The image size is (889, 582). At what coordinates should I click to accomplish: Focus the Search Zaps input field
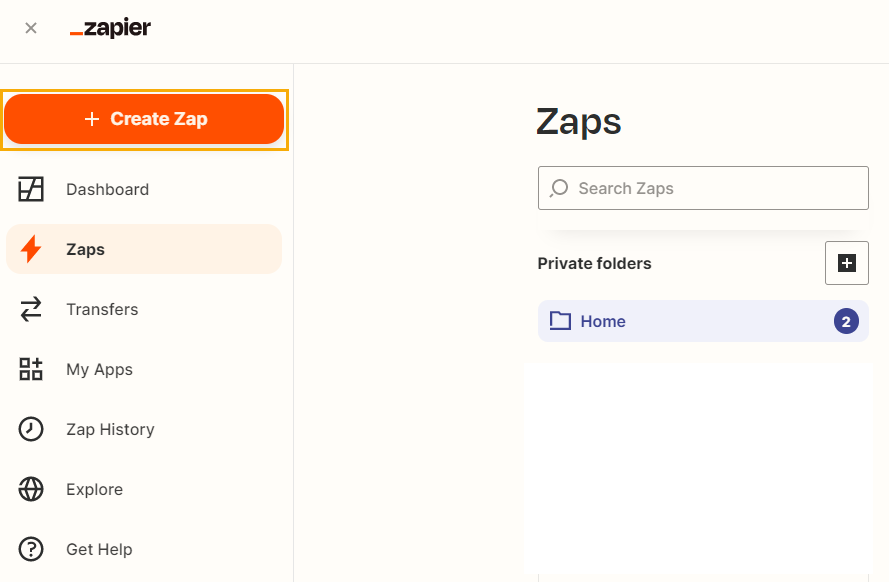[x=703, y=188]
